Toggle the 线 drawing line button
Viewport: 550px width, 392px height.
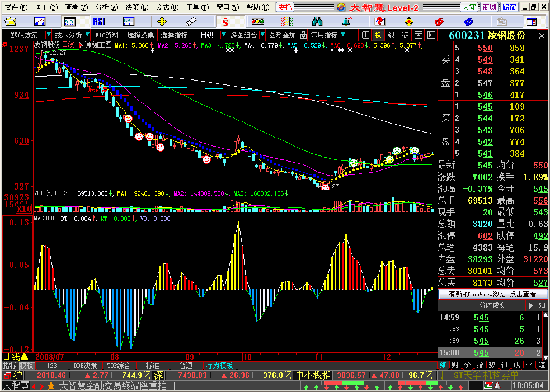tap(392, 35)
